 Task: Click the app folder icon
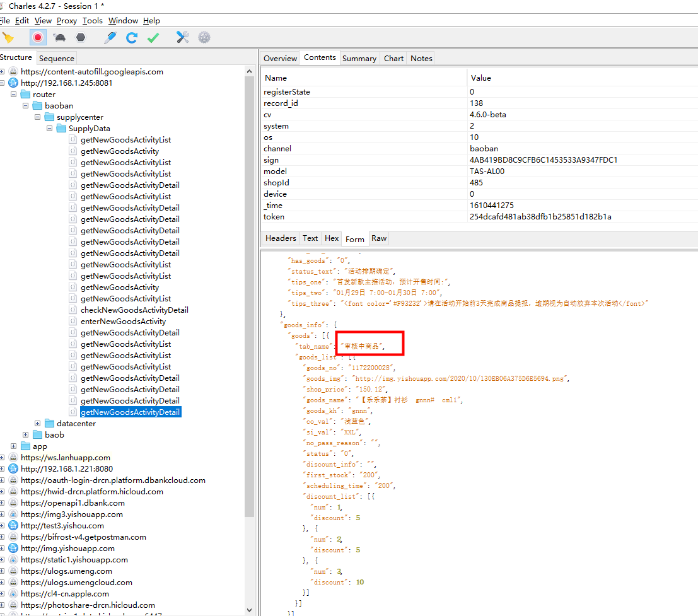click(25, 446)
